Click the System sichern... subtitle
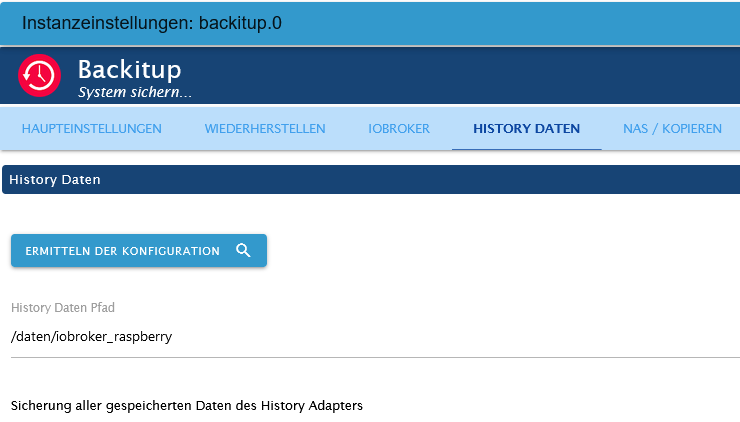 click(x=135, y=92)
